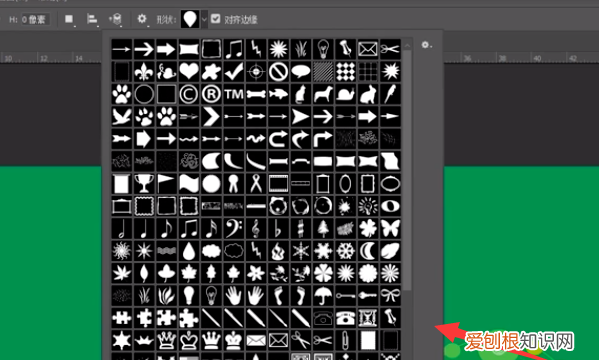Viewport: 599px width, 360px height.
Task: Choose the sitting cat shape
Action: coord(301,94)
